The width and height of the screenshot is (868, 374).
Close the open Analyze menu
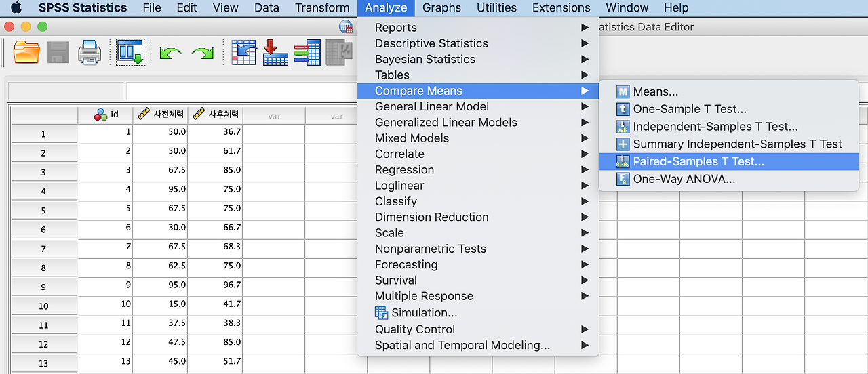(386, 8)
